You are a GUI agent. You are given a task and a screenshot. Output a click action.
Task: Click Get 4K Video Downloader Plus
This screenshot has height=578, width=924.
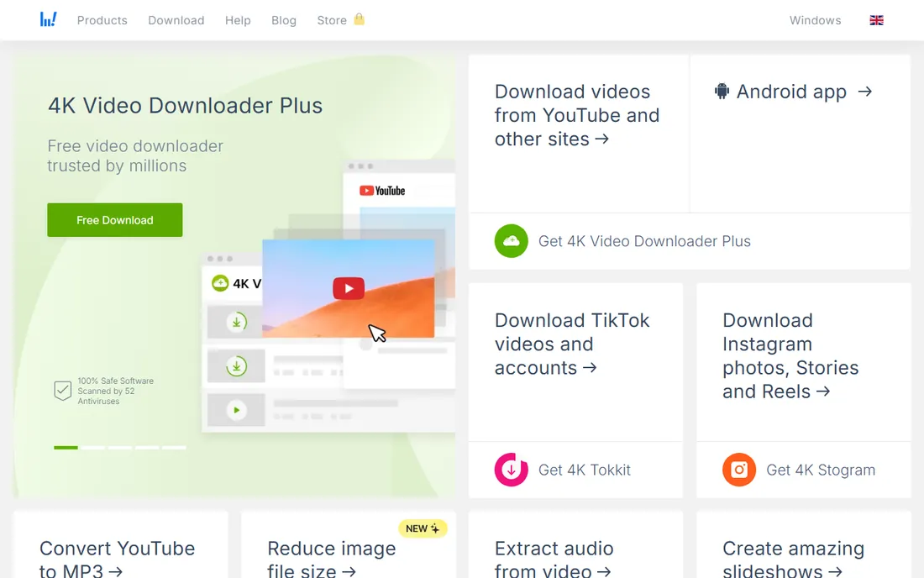(x=644, y=241)
